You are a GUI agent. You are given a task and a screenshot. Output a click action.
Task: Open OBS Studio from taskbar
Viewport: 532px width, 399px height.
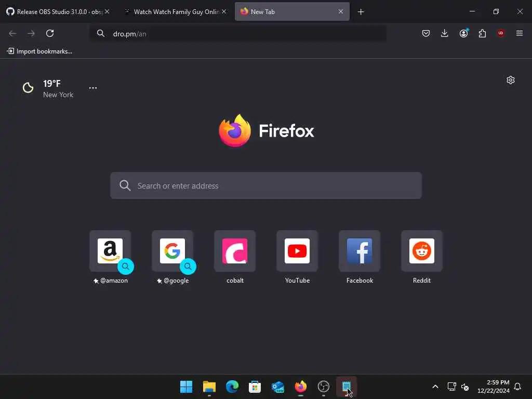point(324,387)
